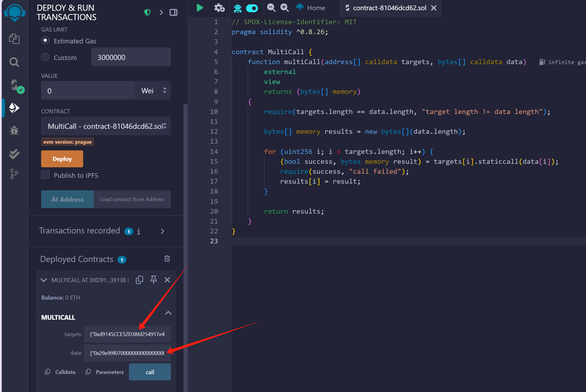The height and width of the screenshot is (392, 586).
Task: Click the 'contract MultiCall {' code line
Action: point(272,52)
